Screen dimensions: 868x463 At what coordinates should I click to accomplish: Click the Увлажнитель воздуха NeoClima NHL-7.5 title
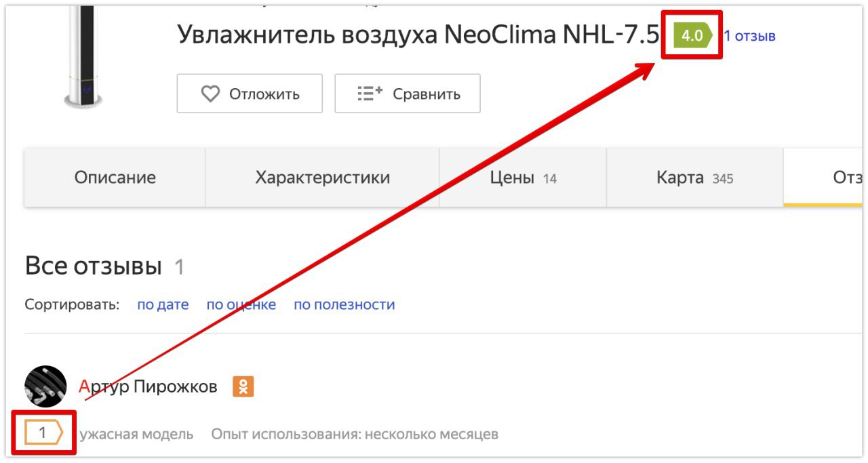(418, 35)
